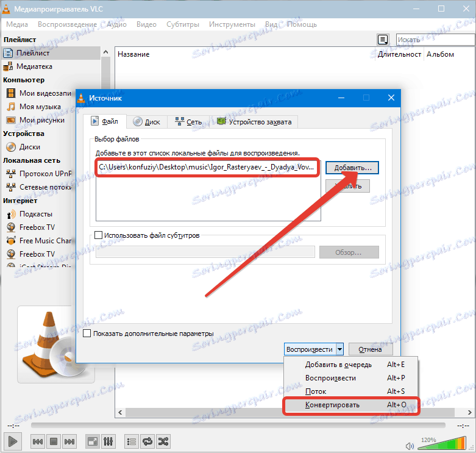Toggle the dropdown arrow beside Воспроизвести
The image size is (476, 453).
click(339, 349)
